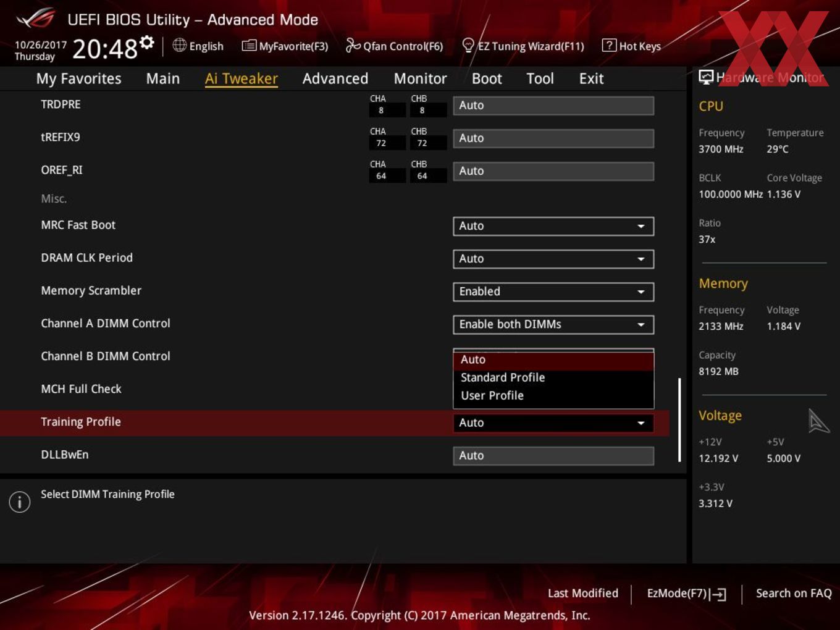Click the EZ Tuning Wizard bulb icon
Viewport: 840px width, 630px height.
tap(468, 45)
